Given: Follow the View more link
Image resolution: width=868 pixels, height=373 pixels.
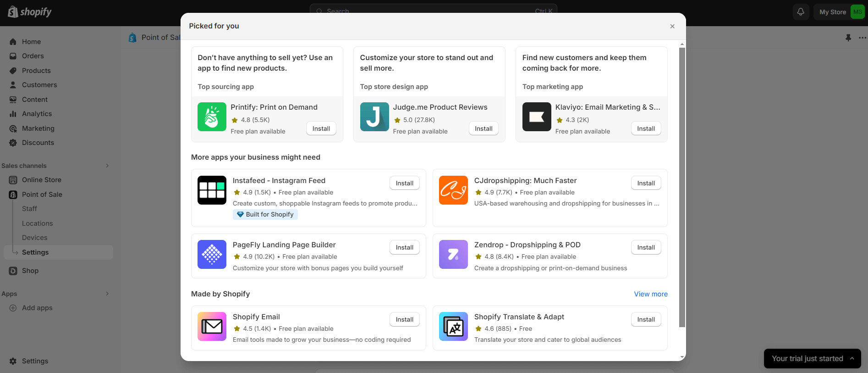Looking at the screenshot, I should [650, 294].
